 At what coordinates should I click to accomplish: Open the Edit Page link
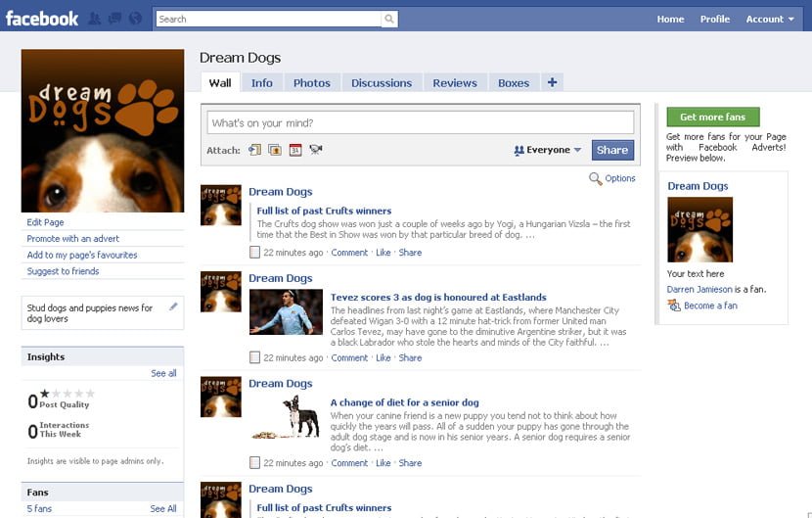point(46,222)
